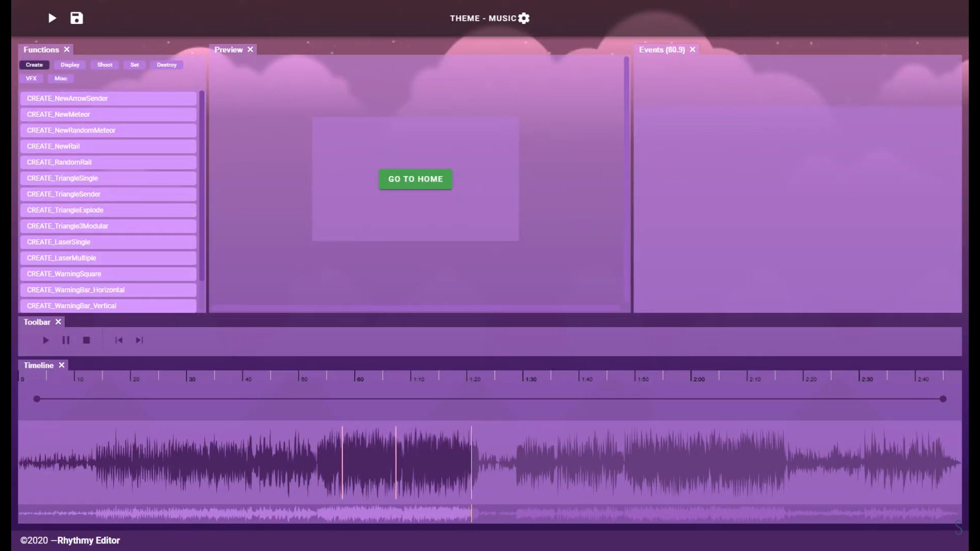The height and width of the screenshot is (551, 980).
Task: Click the timeline range slider right handle
Action: point(943,399)
